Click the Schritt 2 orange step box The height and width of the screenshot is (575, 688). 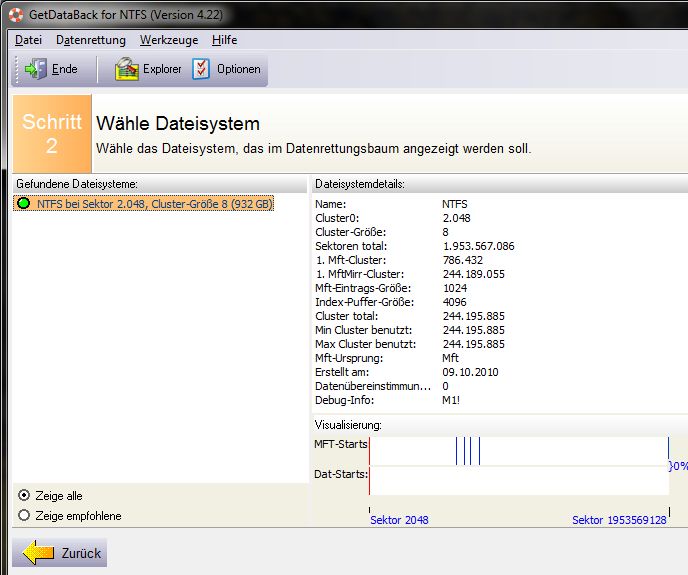[52, 133]
